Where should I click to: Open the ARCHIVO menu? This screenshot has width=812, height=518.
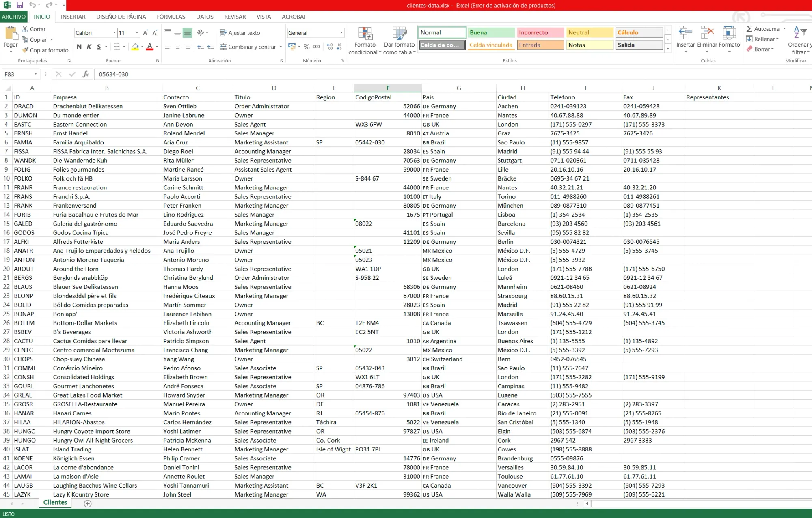click(x=14, y=17)
